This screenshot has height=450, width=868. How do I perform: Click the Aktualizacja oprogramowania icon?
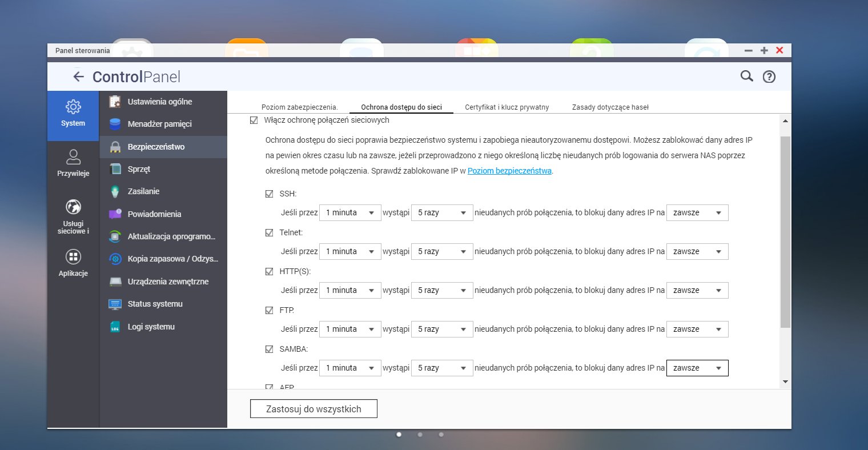point(115,236)
